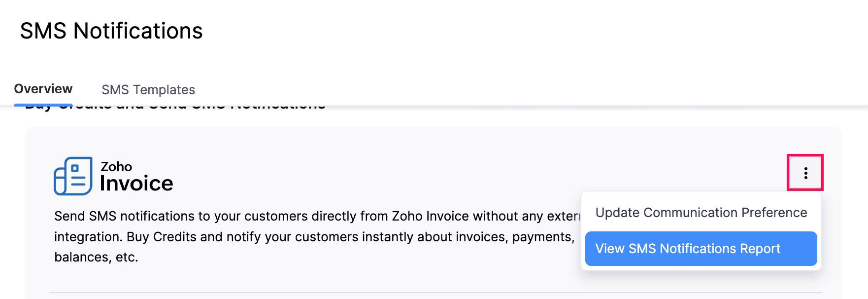This screenshot has width=868, height=299.
Task: Click the SMS Notifications page heading
Action: pos(111,31)
